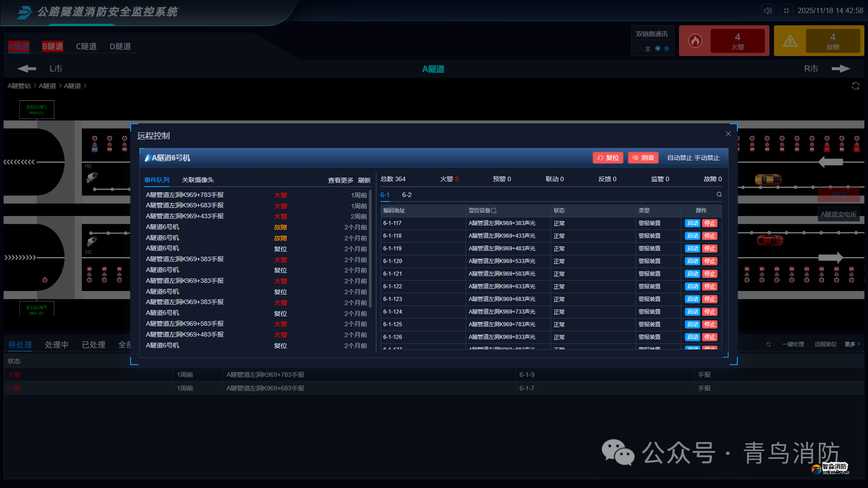This screenshot has width=868, height=488.
Task: Select the 主 communication link radio
Action: coord(639,49)
